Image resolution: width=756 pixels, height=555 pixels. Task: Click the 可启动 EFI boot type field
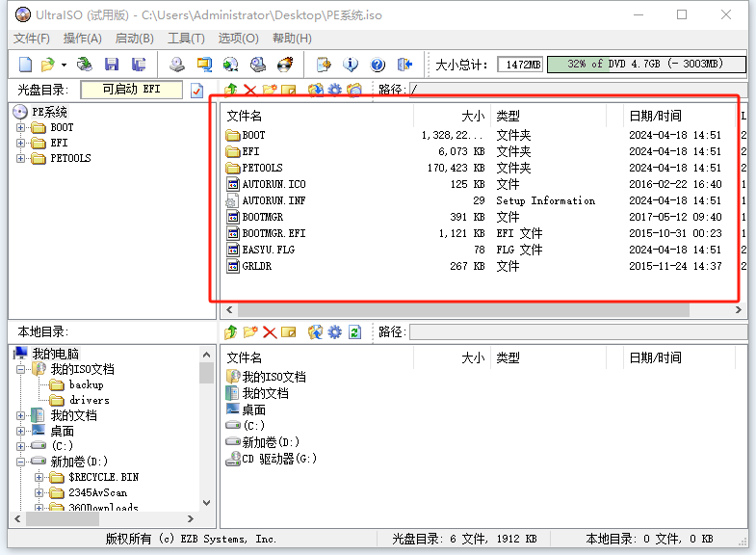131,90
